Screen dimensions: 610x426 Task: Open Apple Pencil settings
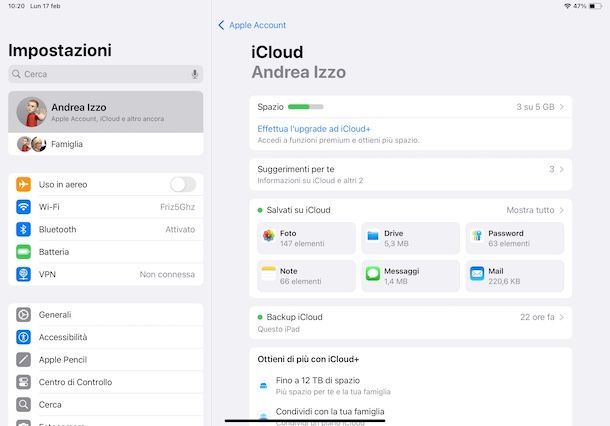[105, 359]
